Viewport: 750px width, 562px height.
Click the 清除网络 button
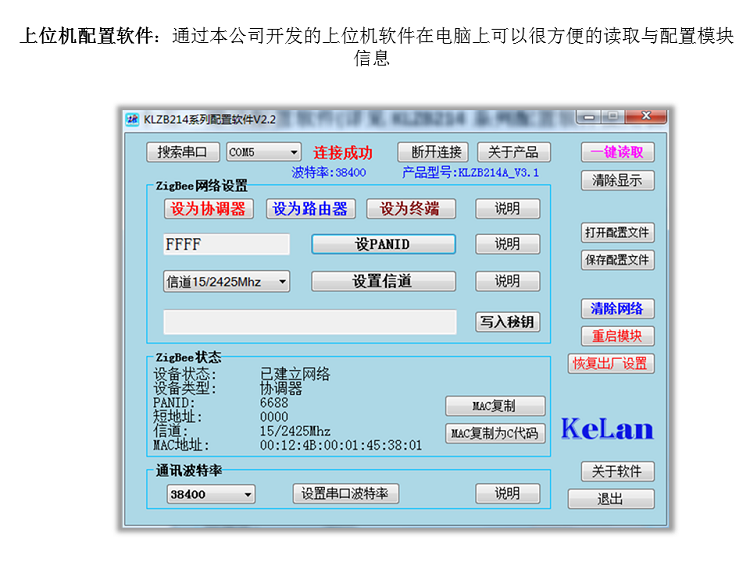coord(618,309)
